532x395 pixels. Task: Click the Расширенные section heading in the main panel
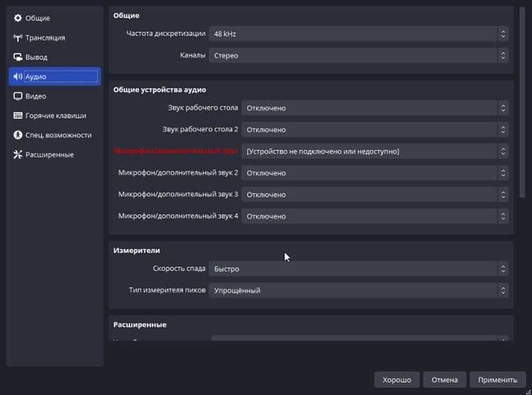coord(140,325)
